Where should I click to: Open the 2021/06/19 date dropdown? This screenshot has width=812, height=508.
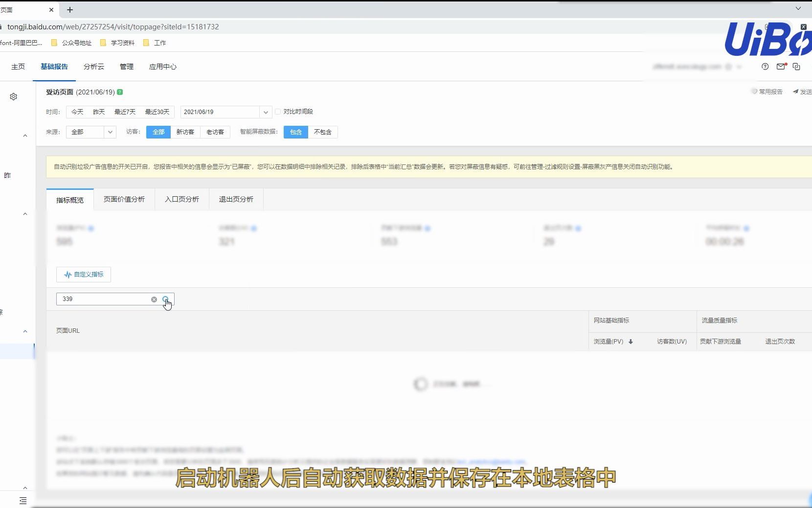click(265, 112)
